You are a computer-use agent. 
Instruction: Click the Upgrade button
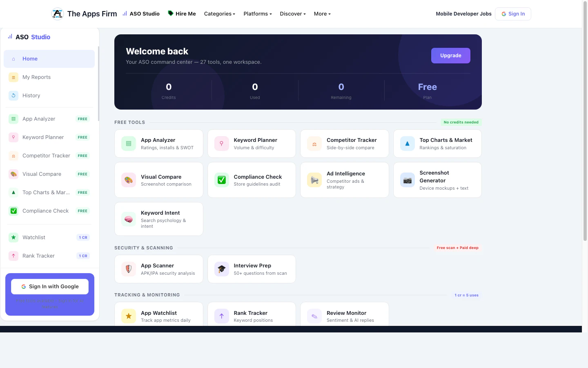click(x=451, y=56)
